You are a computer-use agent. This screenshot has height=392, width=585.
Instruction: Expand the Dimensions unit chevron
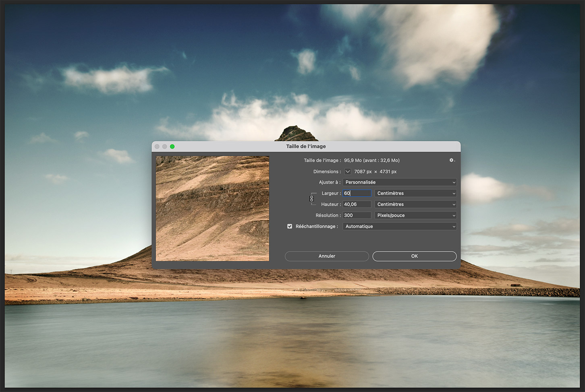pyautogui.click(x=348, y=171)
